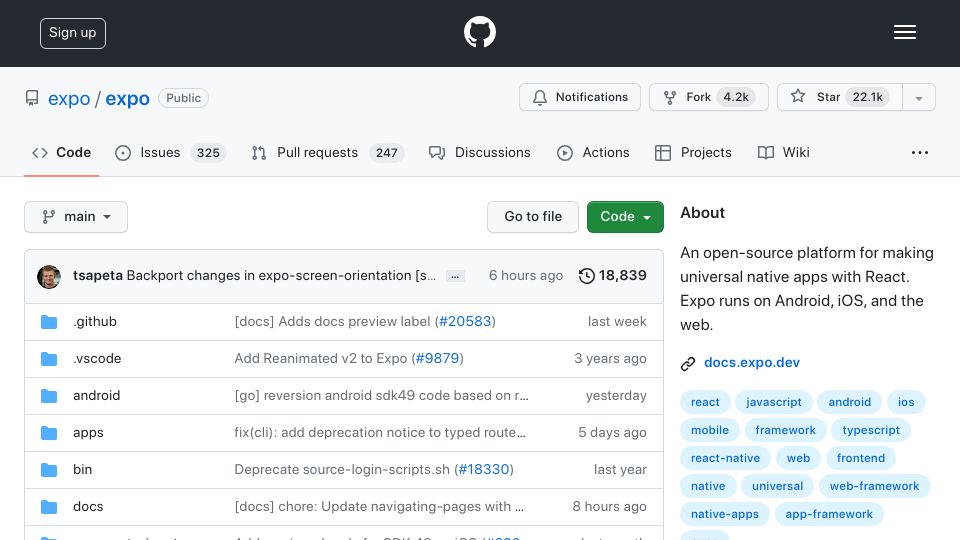
Task: Open pull request #9879 link
Action: pos(437,359)
